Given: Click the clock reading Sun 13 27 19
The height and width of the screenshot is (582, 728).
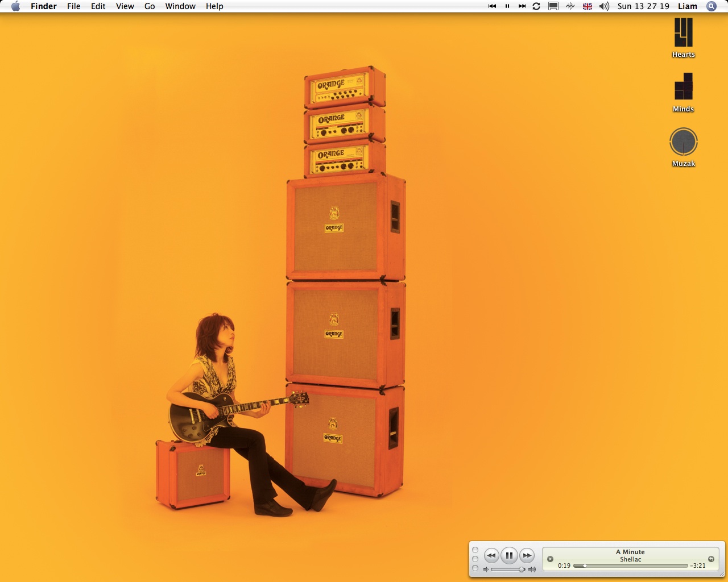Looking at the screenshot, I should pyautogui.click(x=643, y=6).
